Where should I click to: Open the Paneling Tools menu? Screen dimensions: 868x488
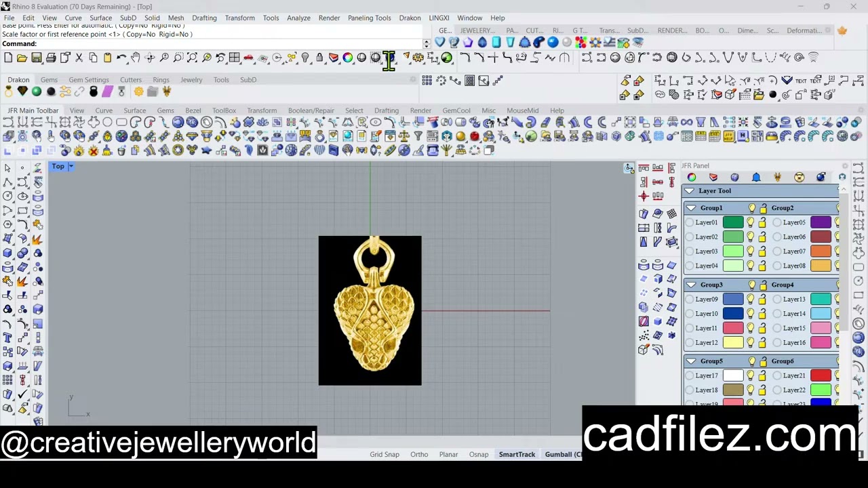(369, 18)
